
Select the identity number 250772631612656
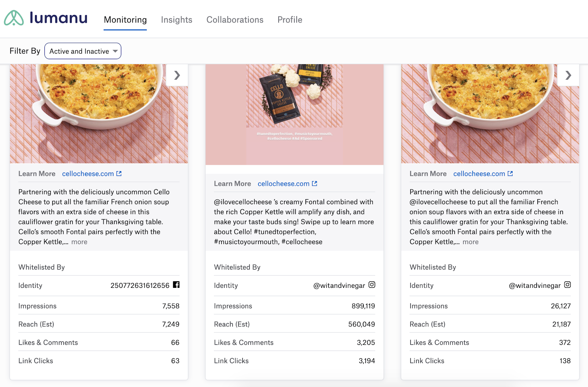click(x=140, y=286)
